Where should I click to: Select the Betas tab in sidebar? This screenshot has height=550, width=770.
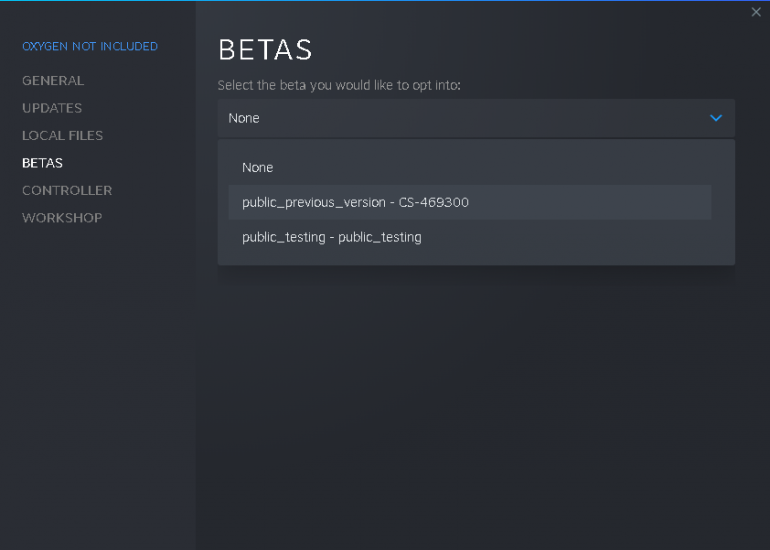(42, 163)
